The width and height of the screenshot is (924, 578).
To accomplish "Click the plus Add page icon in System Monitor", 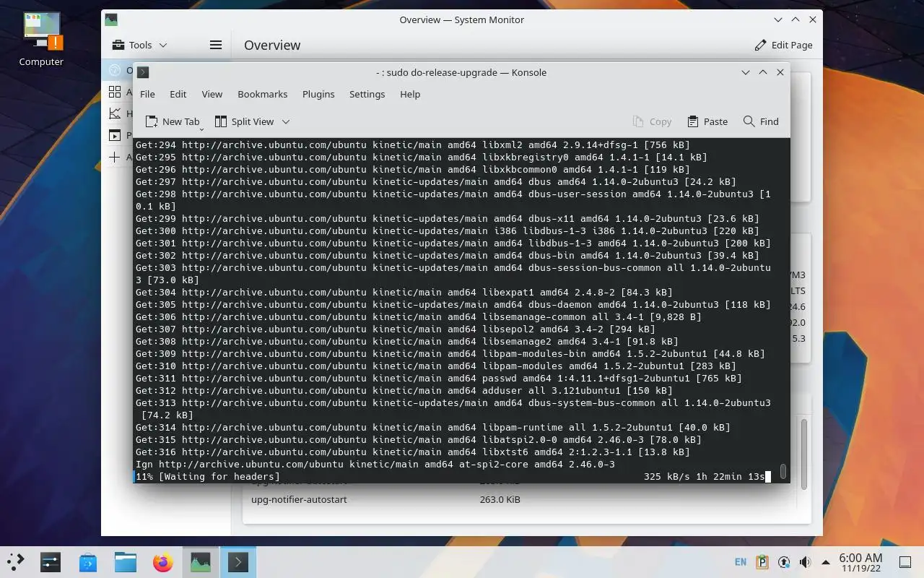I will click(x=114, y=157).
